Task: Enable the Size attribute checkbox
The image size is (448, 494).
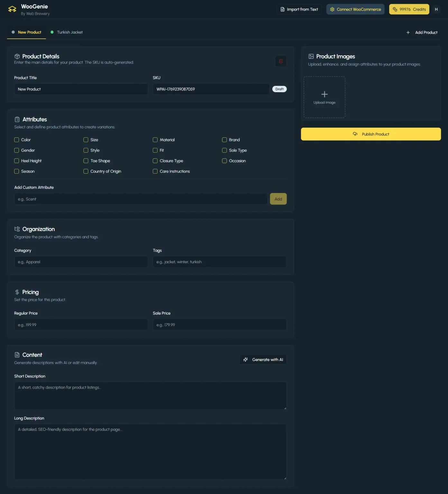Action: click(86, 140)
